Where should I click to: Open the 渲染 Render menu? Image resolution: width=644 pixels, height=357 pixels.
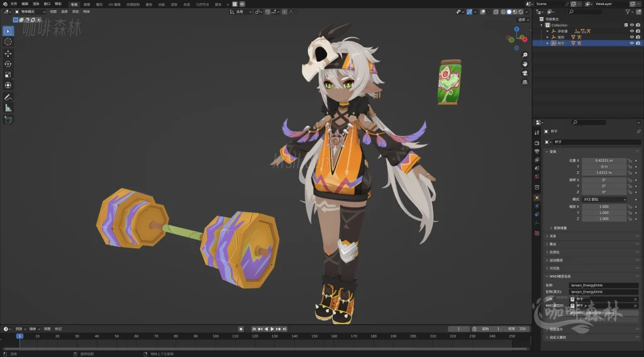tap(36, 4)
